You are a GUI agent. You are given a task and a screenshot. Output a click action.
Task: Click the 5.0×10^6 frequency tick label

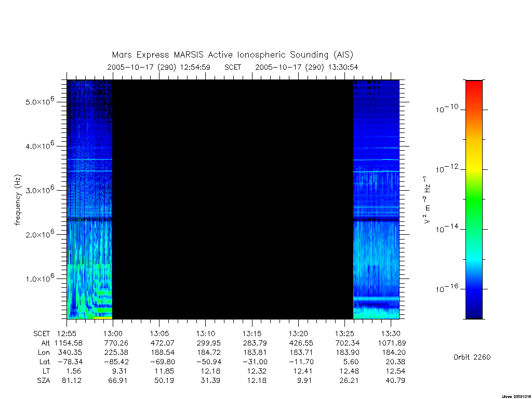pyautogui.click(x=39, y=101)
